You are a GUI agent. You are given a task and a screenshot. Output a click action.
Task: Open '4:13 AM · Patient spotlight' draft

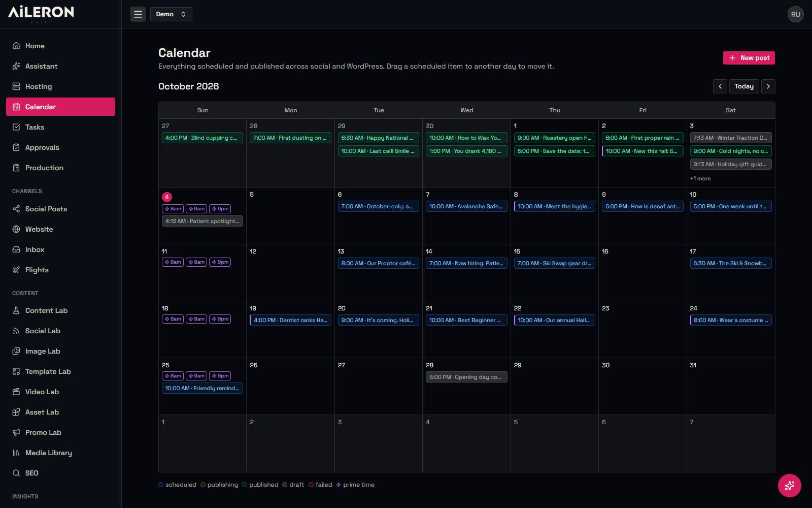[x=202, y=221]
